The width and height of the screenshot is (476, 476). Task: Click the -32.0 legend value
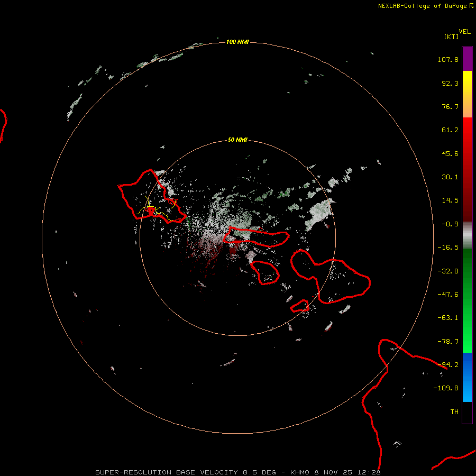click(448, 271)
